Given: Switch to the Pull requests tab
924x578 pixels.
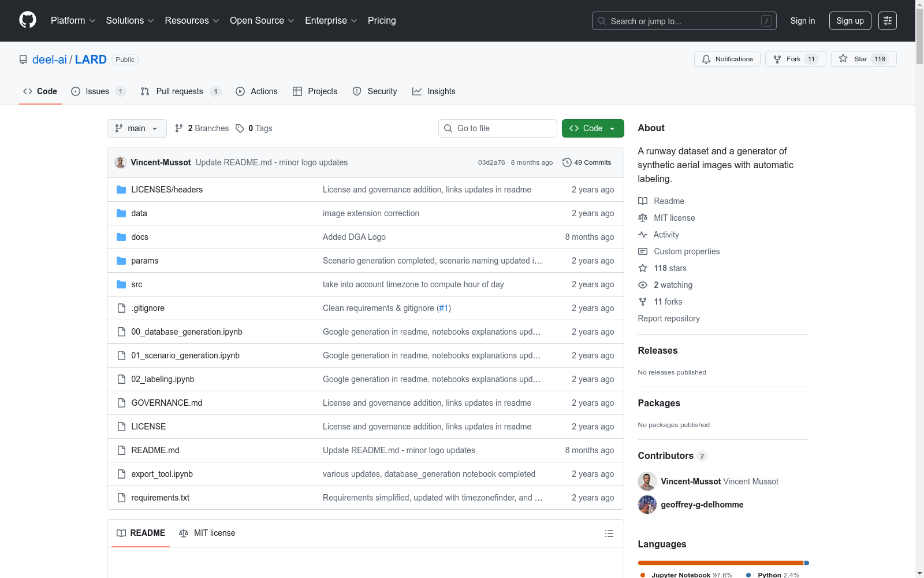Looking at the screenshot, I should pyautogui.click(x=181, y=91).
